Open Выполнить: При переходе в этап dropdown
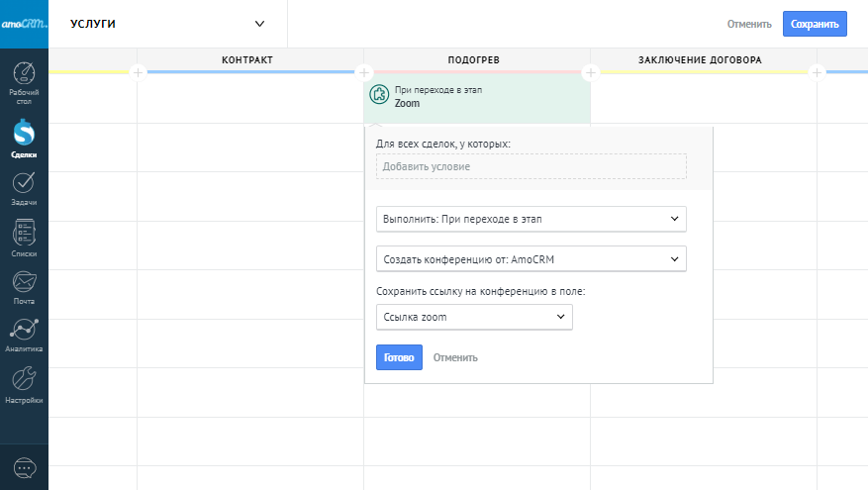868x490 pixels. (x=531, y=219)
